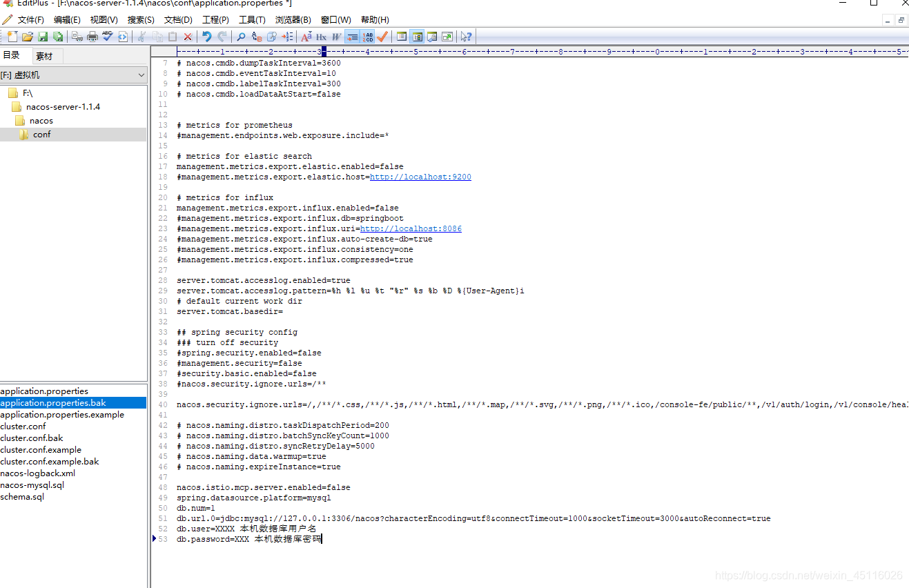Open the 视图(V) menu
Image resolution: width=909 pixels, height=588 pixels.
tap(104, 20)
